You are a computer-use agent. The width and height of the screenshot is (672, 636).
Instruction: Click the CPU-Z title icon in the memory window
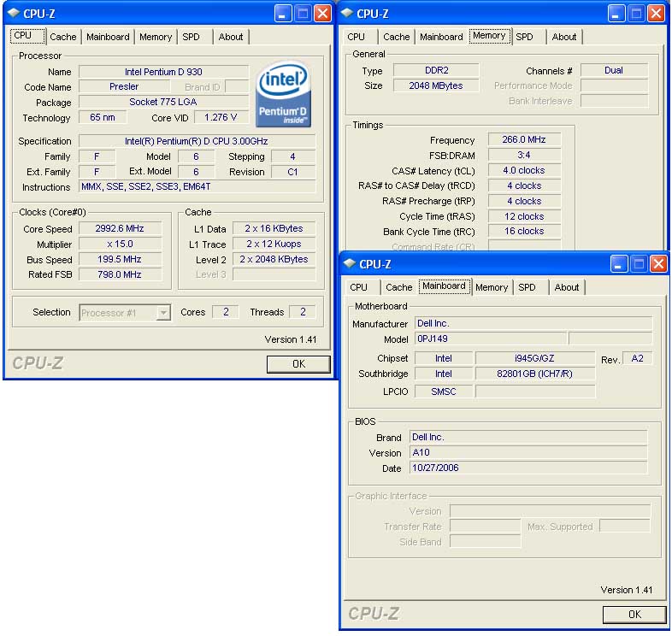pos(346,13)
